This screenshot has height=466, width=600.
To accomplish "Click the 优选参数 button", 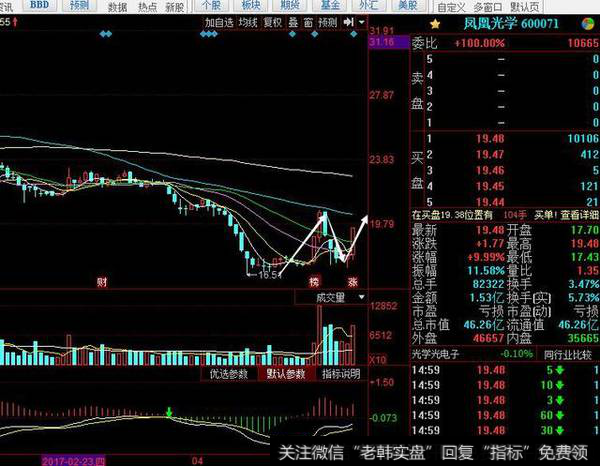I will [x=228, y=374].
